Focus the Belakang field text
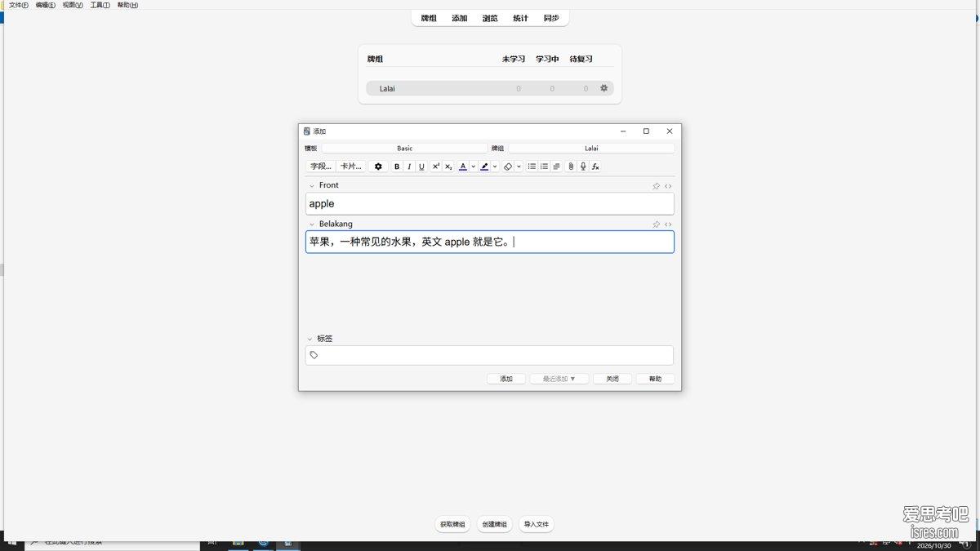 pyautogui.click(x=490, y=242)
